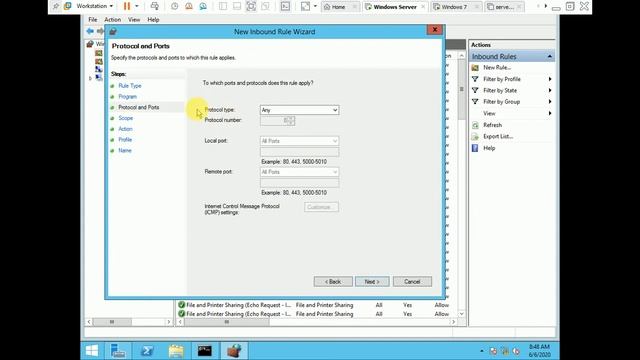Viewport: 640px width, 360px height.
Task: Click the Windows Start button
Action: 92,351
